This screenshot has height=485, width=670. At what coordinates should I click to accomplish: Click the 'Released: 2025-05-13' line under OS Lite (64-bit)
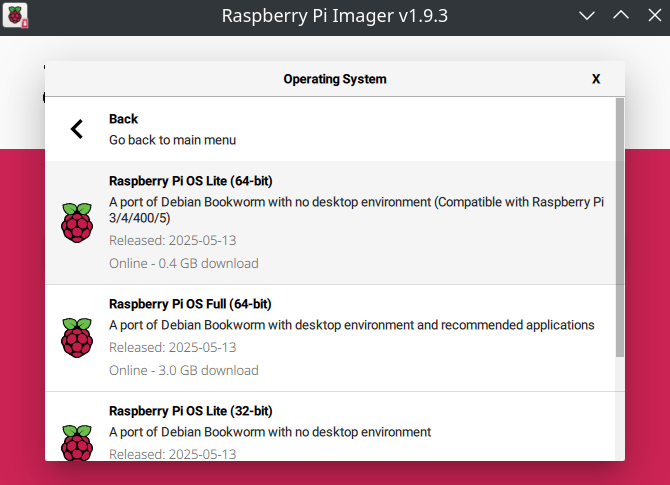coord(173,240)
